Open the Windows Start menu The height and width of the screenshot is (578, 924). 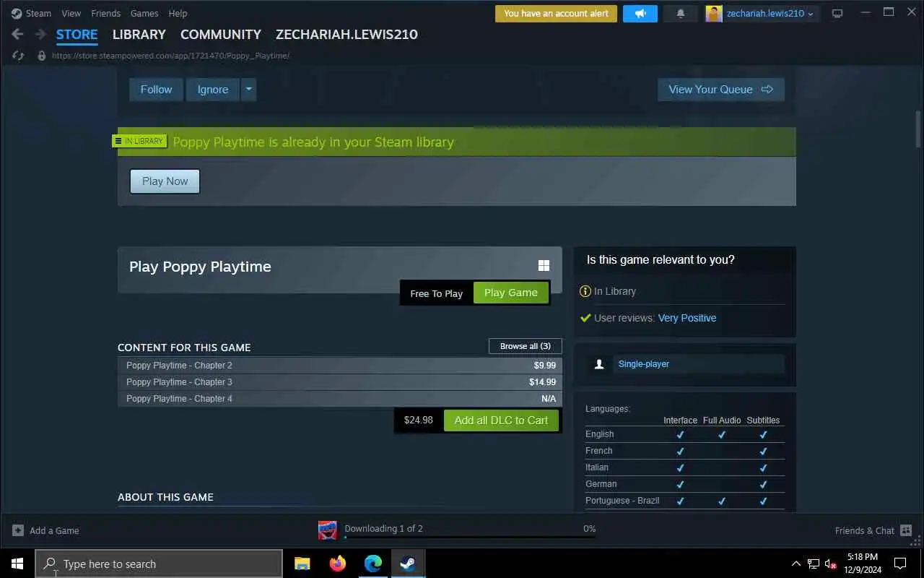17,564
